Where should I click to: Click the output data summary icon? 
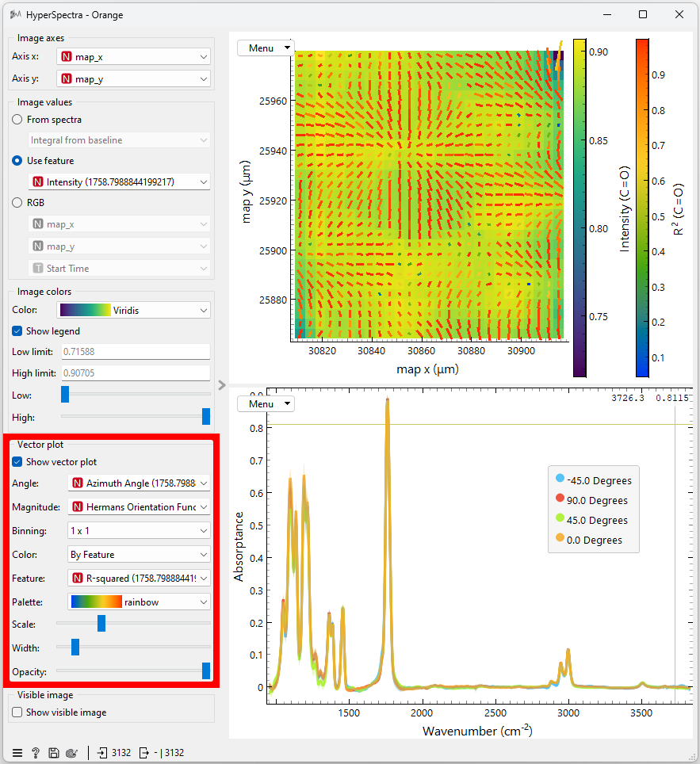[x=143, y=753]
